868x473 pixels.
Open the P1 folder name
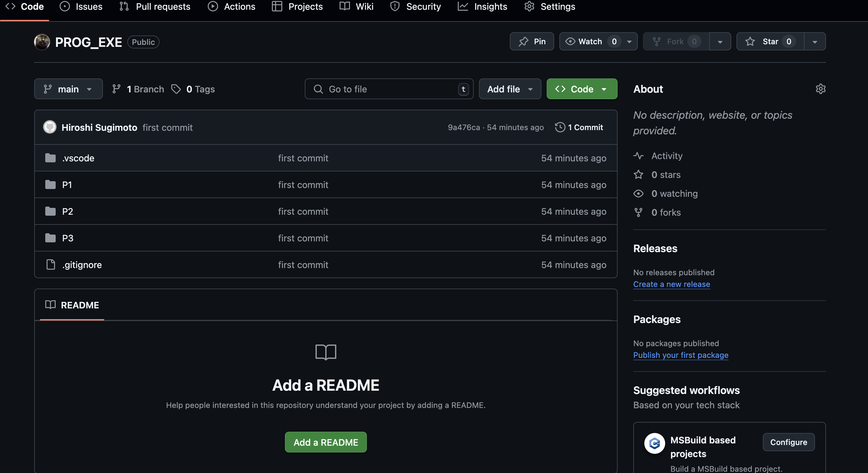tap(67, 184)
